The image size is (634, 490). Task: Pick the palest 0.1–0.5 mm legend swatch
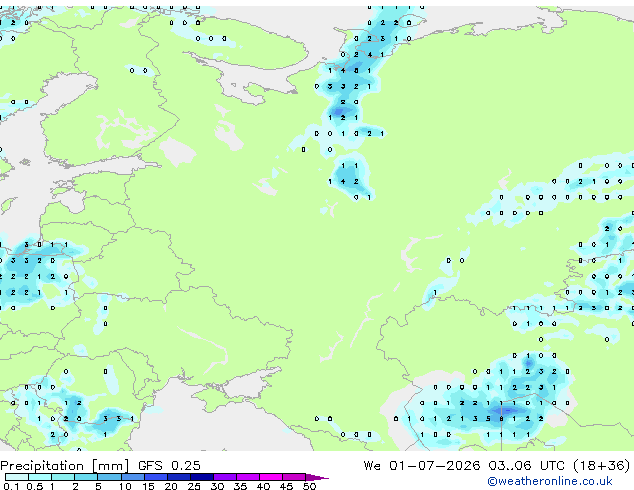tap(17, 477)
